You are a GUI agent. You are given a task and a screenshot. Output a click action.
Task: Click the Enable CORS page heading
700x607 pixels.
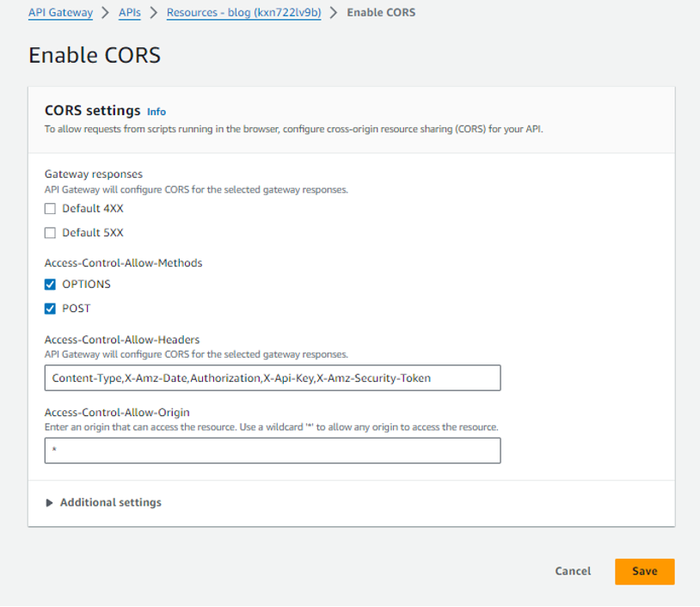[x=95, y=55]
